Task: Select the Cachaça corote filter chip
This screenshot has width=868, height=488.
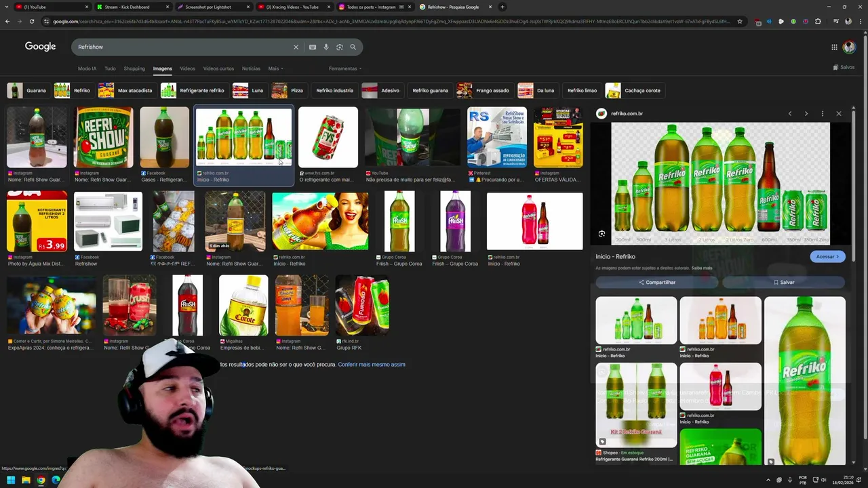Action: pyautogui.click(x=634, y=90)
